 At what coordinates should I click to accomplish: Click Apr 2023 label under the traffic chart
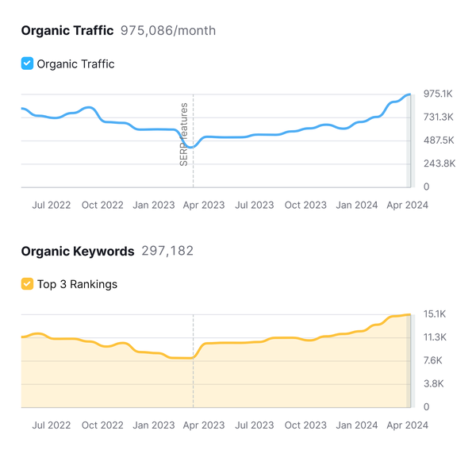point(204,205)
